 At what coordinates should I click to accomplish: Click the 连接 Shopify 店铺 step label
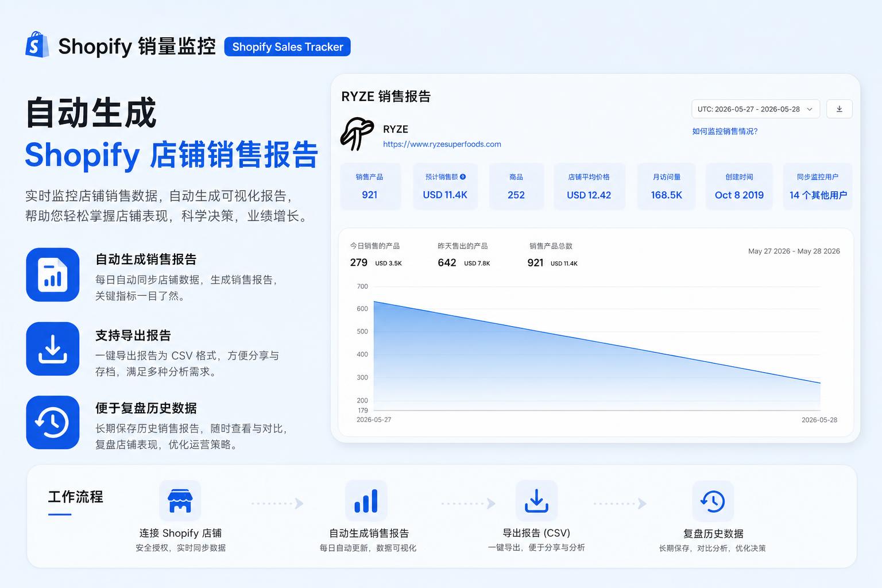180,533
